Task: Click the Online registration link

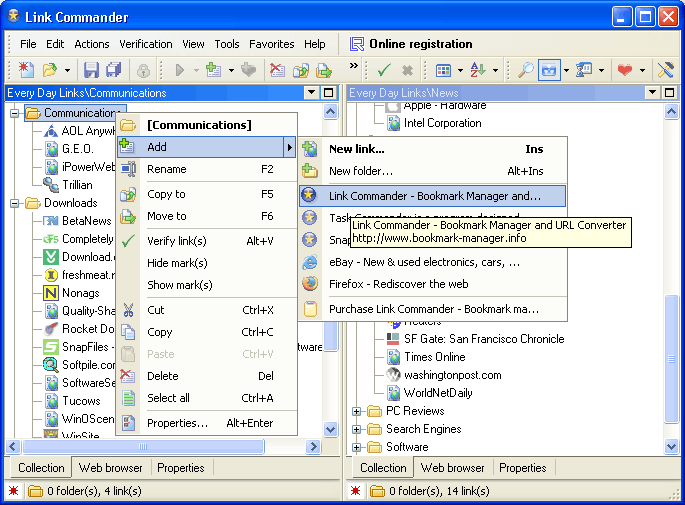Action: (420, 44)
